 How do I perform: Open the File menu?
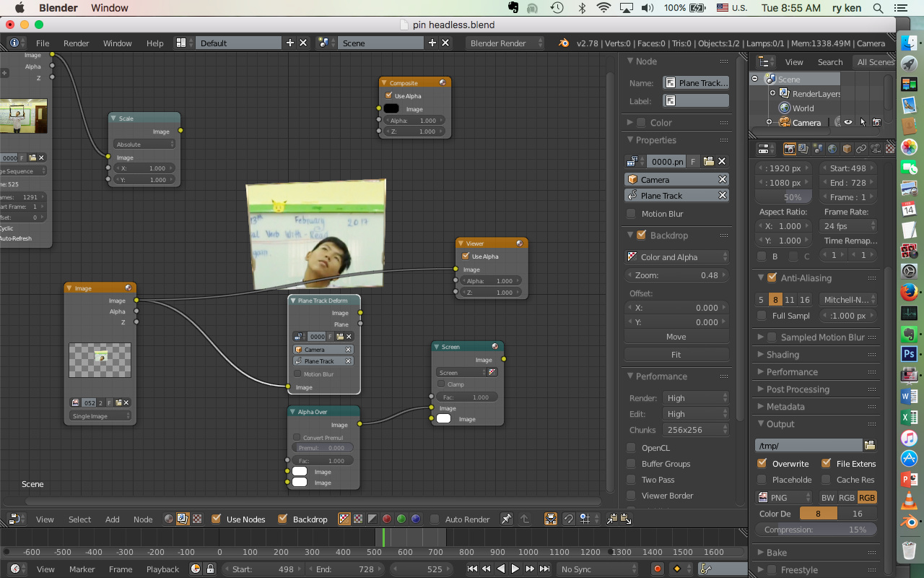click(x=43, y=43)
